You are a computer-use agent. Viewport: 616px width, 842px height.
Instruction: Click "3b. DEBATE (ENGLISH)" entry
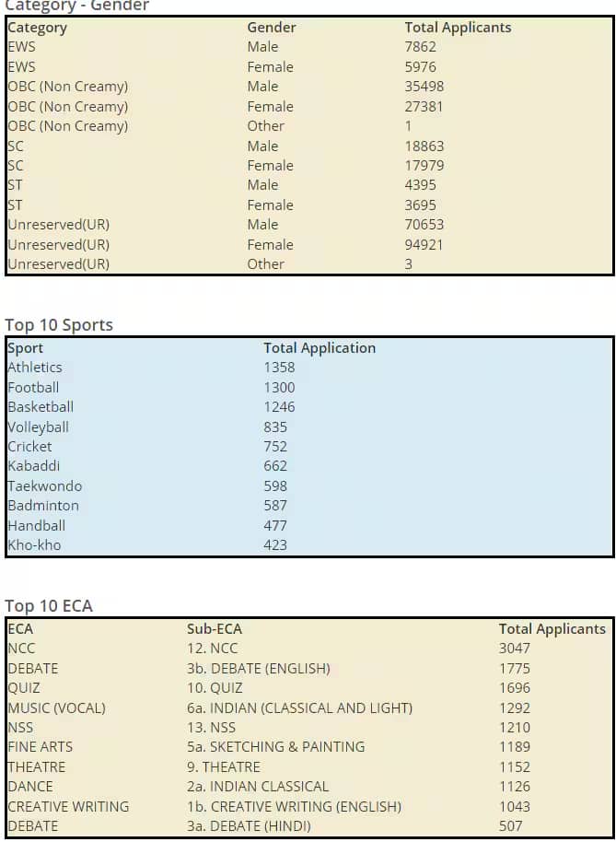point(258,669)
